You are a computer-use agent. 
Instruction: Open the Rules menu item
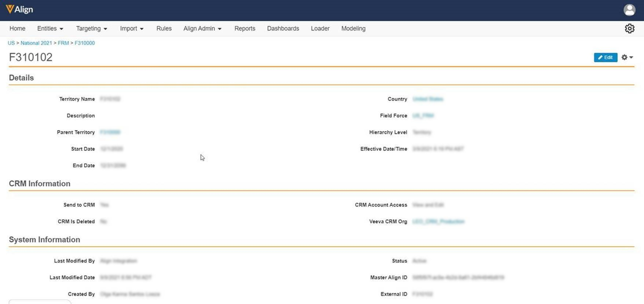pyautogui.click(x=164, y=29)
